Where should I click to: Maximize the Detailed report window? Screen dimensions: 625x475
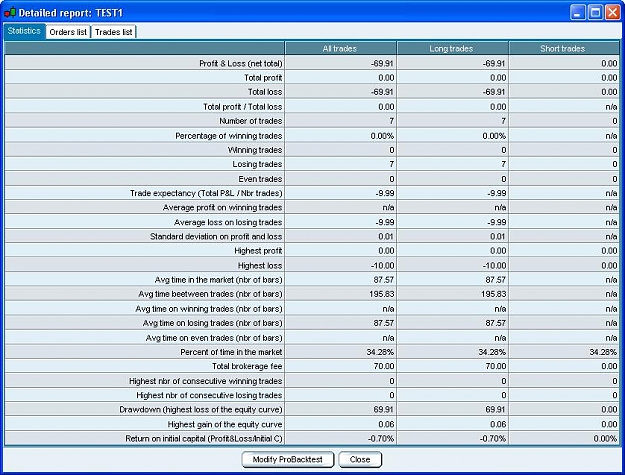595,12
